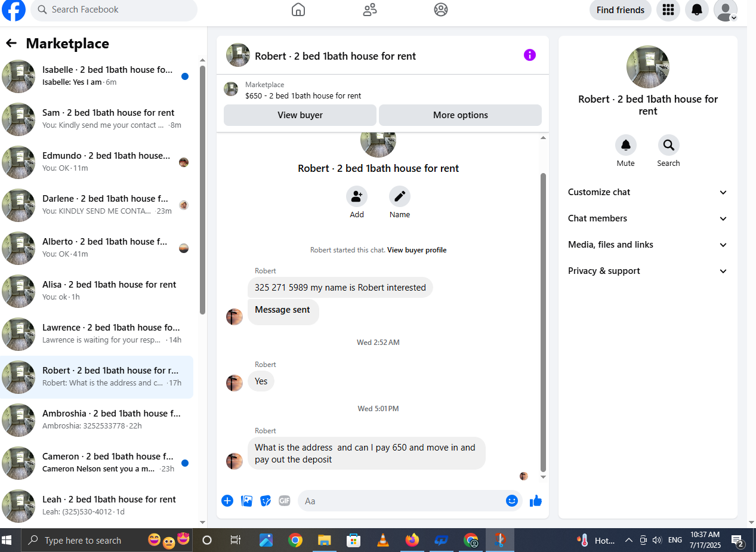Click the '325 271 5989' message bubble
Screen dimensions: 756x552
340,288
